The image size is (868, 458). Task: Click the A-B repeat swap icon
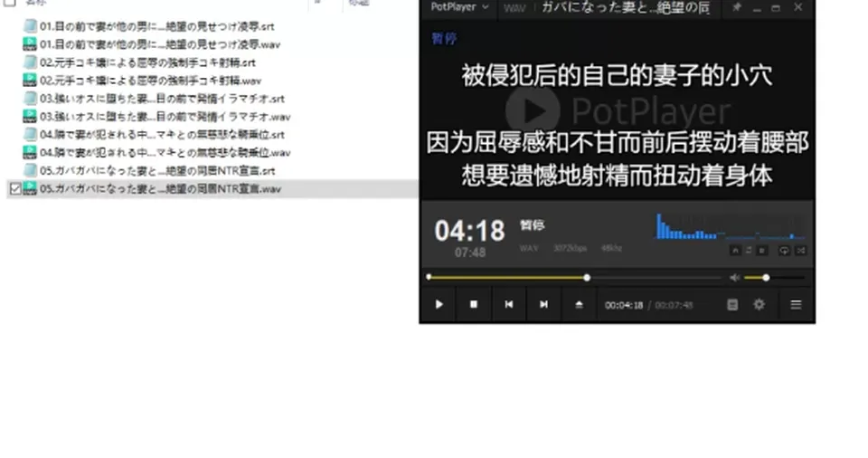click(x=749, y=251)
